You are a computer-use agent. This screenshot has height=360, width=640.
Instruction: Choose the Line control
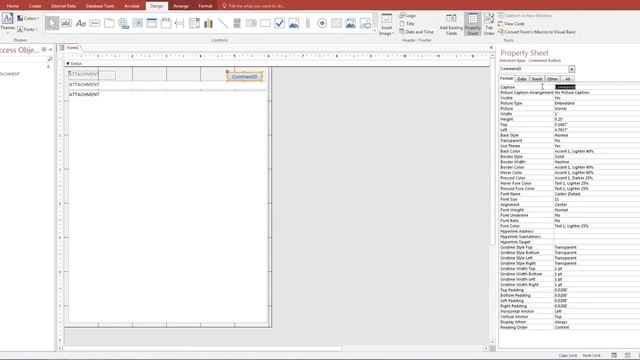click(223, 23)
